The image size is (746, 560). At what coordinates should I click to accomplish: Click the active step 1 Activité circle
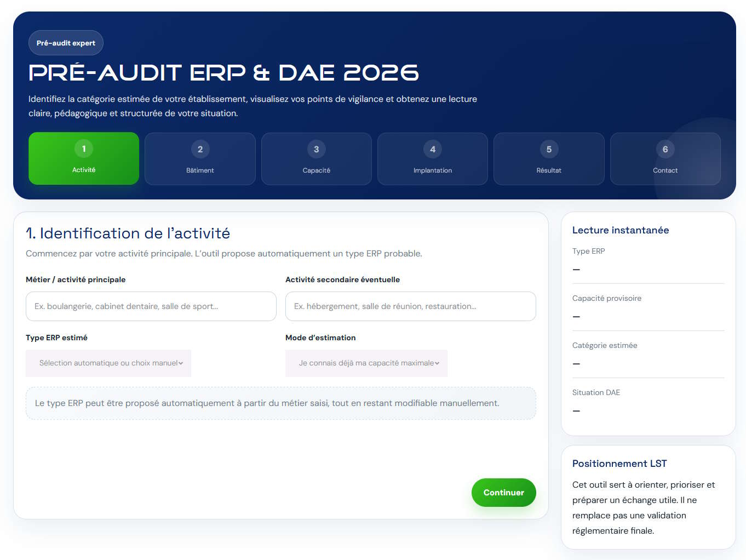click(83, 148)
